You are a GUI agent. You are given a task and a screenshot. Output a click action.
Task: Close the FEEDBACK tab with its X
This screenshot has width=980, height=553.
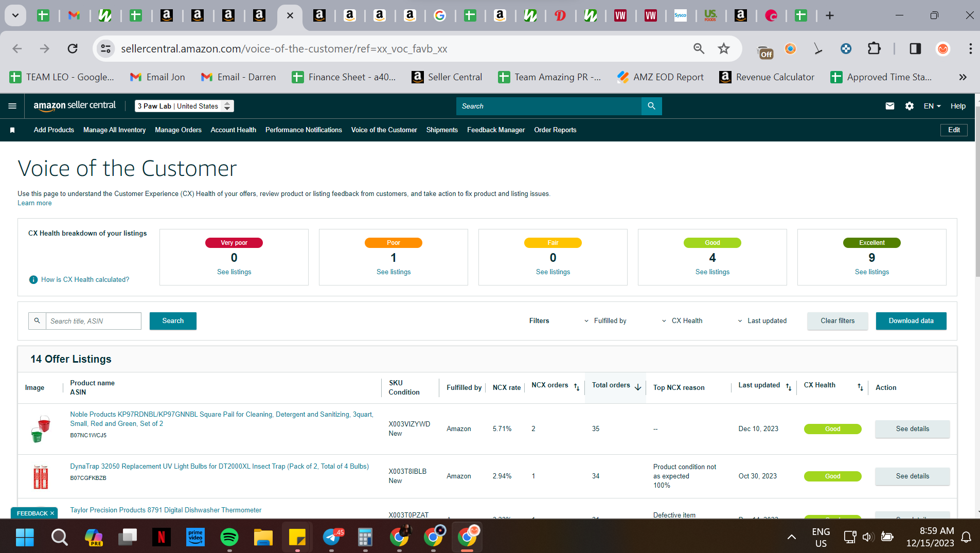pyautogui.click(x=52, y=513)
